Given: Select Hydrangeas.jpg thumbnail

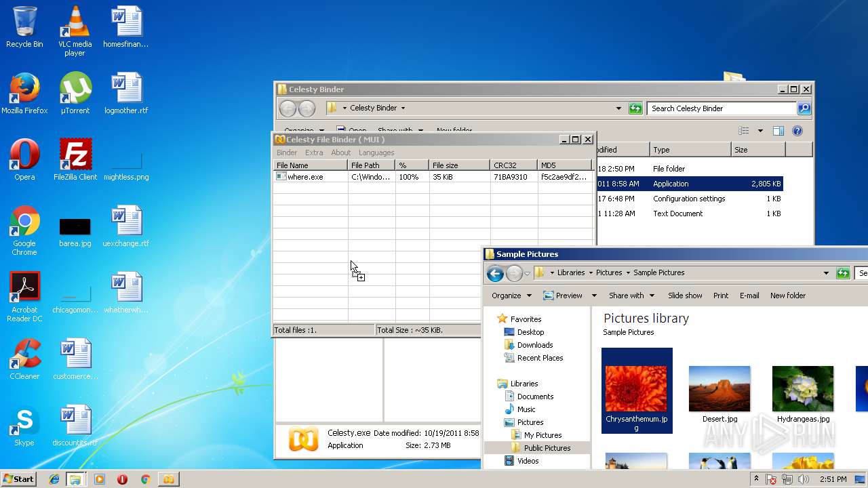Looking at the screenshot, I should point(803,394).
